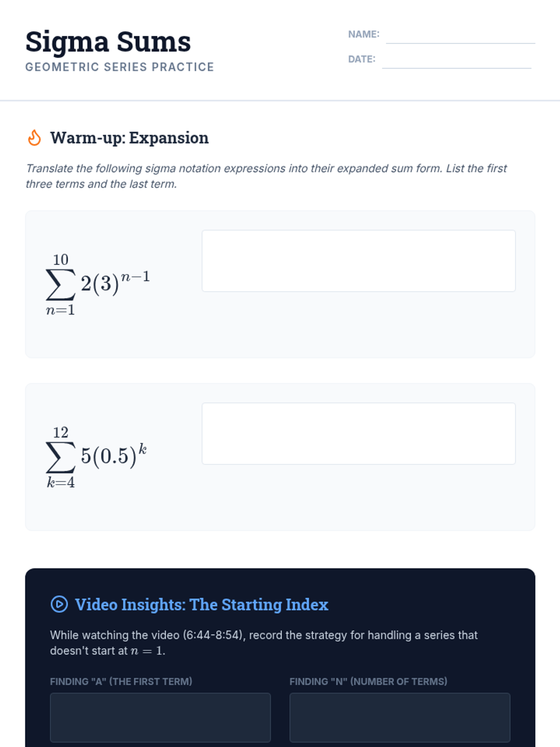The width and height of the screenshot is (560, 747).
Task: Click the NAME entry line
Action: [460, 36]
